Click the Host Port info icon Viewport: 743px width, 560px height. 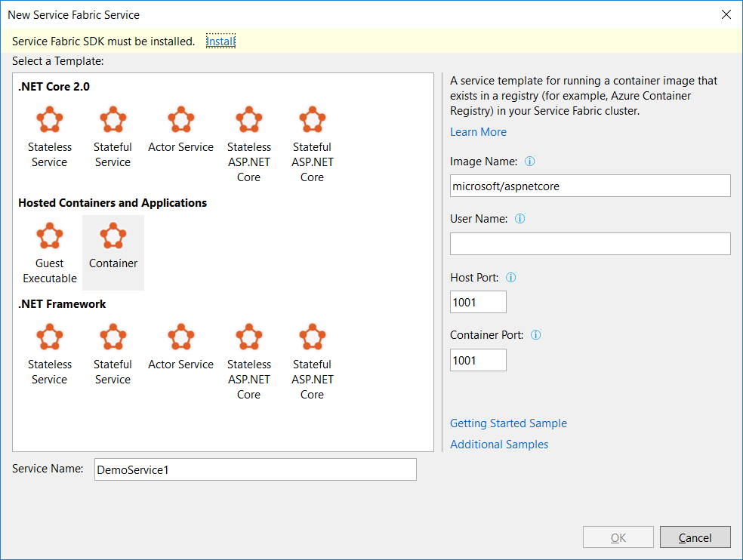[511, 278]
